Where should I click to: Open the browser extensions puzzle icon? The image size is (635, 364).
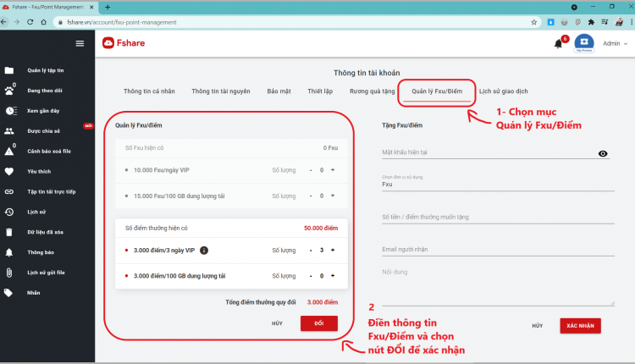tap(591, 22)
